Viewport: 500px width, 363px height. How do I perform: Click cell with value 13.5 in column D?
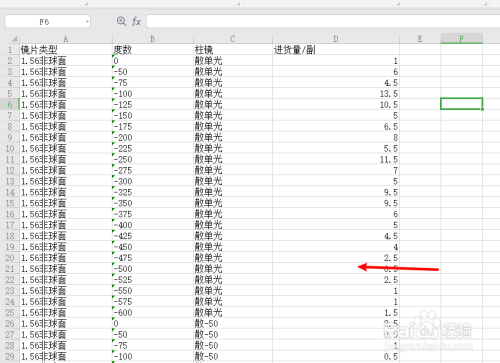[x=336, y=94]
